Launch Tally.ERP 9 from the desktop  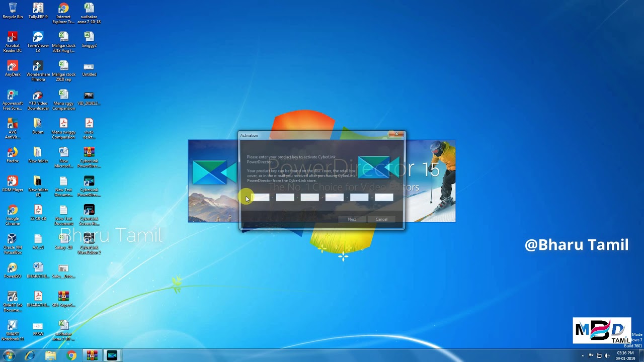[38, 11]
